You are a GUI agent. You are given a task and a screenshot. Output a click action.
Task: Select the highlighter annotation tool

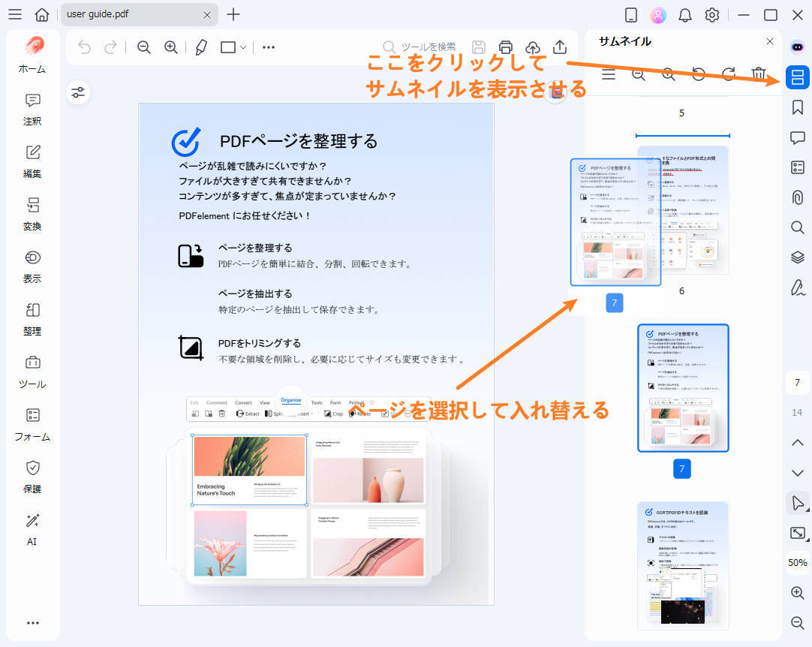click(201, 47)
